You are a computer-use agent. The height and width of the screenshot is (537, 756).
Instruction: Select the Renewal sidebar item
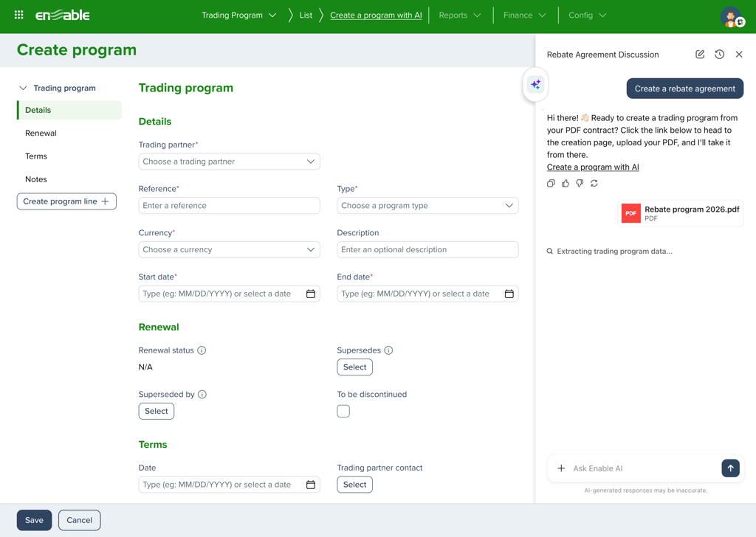coord(41,134)
